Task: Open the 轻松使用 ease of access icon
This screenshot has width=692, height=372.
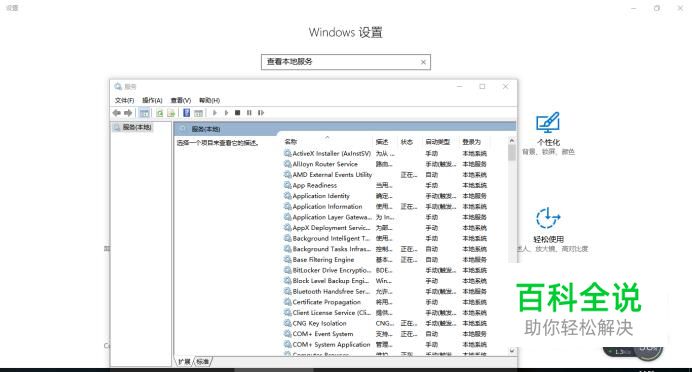Action: [x=548, y=218]
